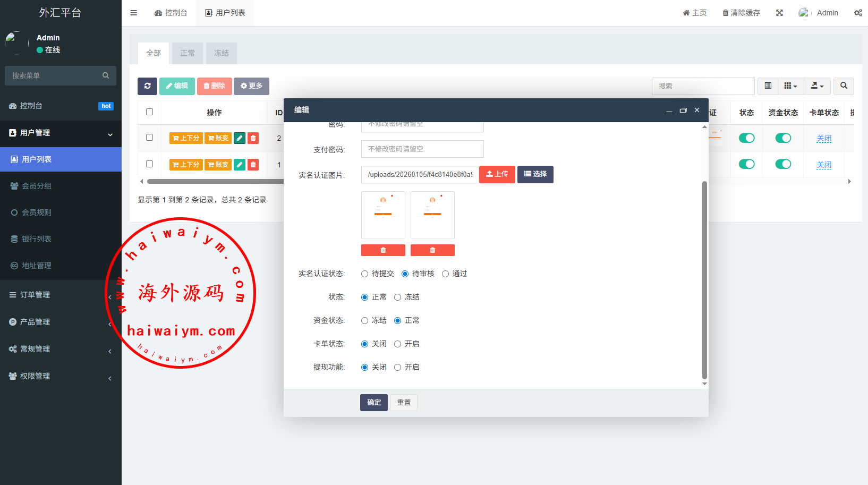The width and height of the screenshot is (868, 485).
Task: Toggle the sidebar hamburger menu icon
Action: pos(134,13)
